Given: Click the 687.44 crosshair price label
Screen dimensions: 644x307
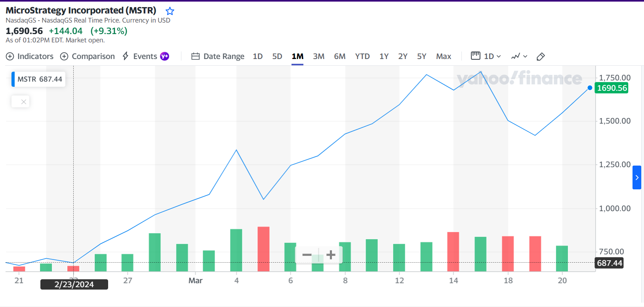Looking at the screenshot, I should pyautogui.click(x=610, y=263).
